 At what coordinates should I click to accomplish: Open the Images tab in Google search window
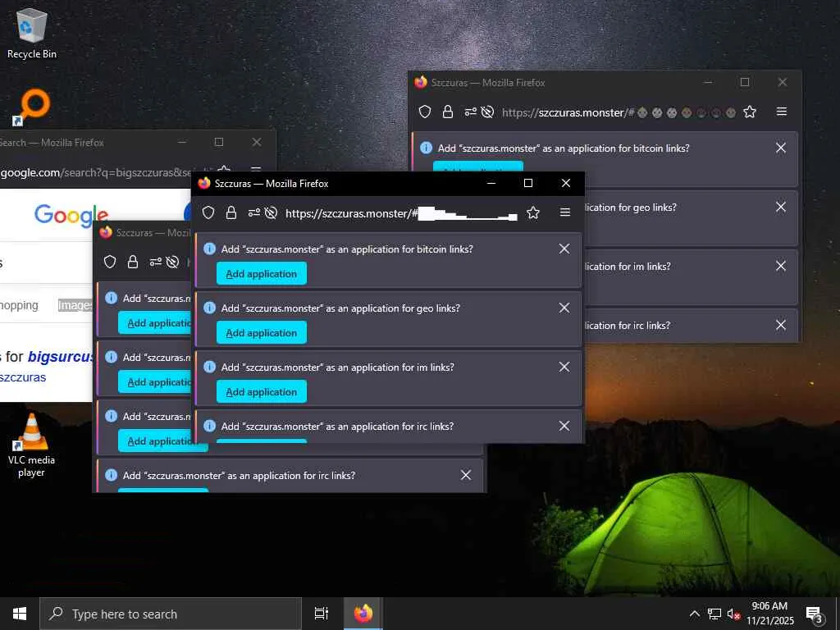[x=75, y=305]
